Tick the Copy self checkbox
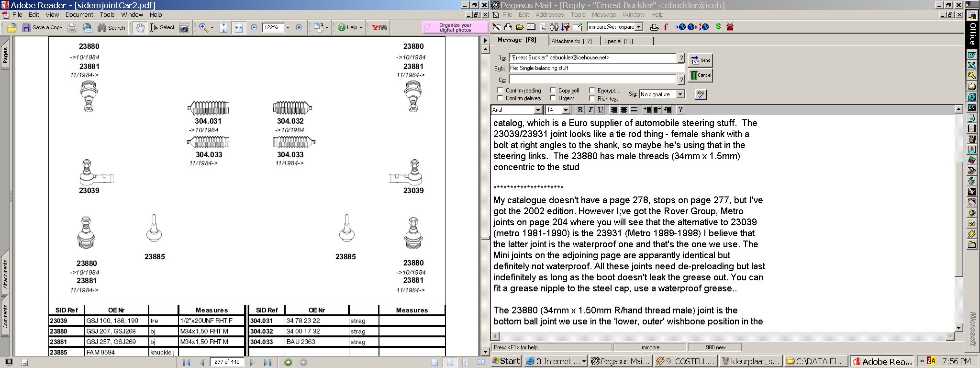The image size is (980, 368). pyautogui.click(x=553, y=90)
